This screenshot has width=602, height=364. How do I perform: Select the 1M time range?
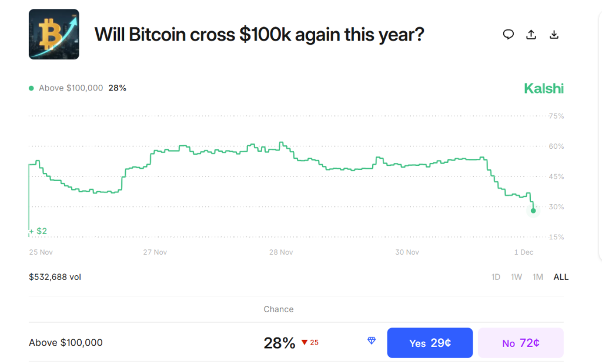pyautogui.click(x=537, y=276)
